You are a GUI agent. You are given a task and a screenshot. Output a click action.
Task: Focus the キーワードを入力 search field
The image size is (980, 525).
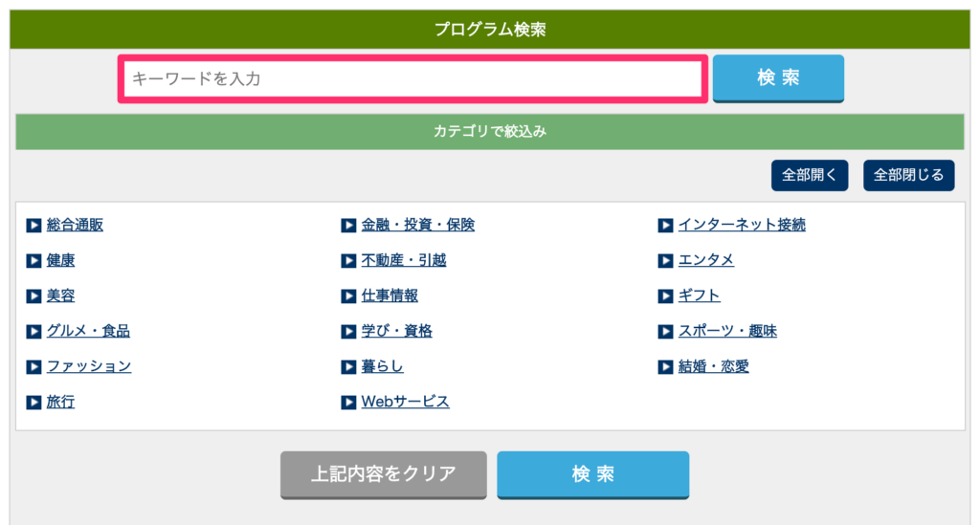[x=412, y=78]
